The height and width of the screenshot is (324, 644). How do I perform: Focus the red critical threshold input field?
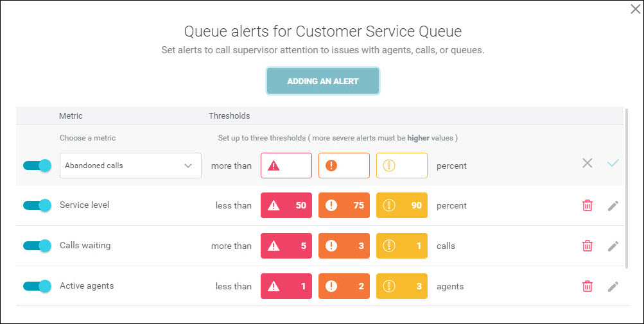point(286,166)
